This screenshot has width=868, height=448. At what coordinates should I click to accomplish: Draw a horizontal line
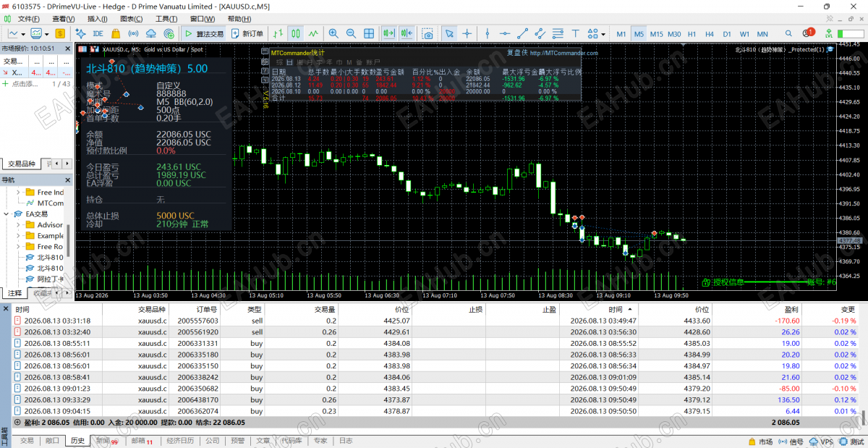point(504,33)
